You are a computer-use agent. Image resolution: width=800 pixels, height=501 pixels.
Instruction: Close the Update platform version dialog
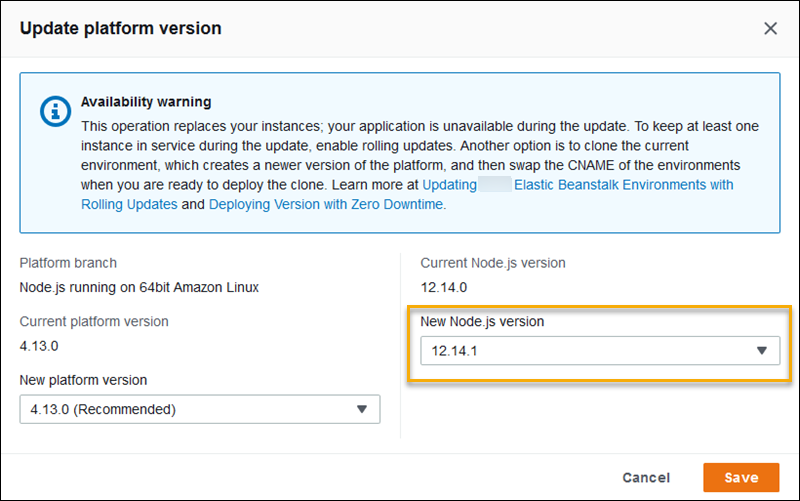click(770, 28)
